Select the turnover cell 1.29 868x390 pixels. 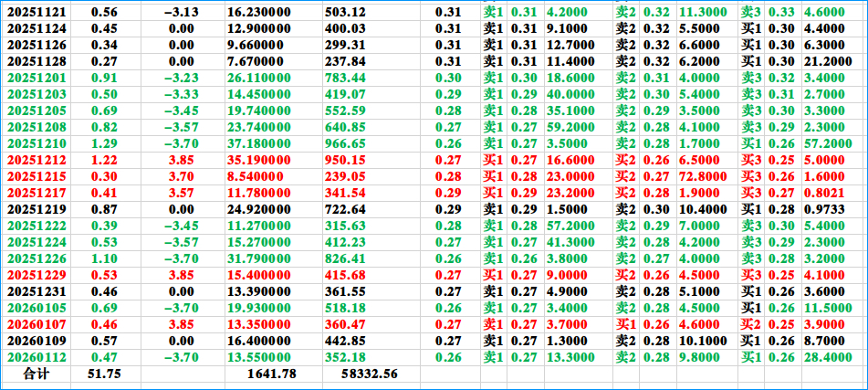click(104, 144)
